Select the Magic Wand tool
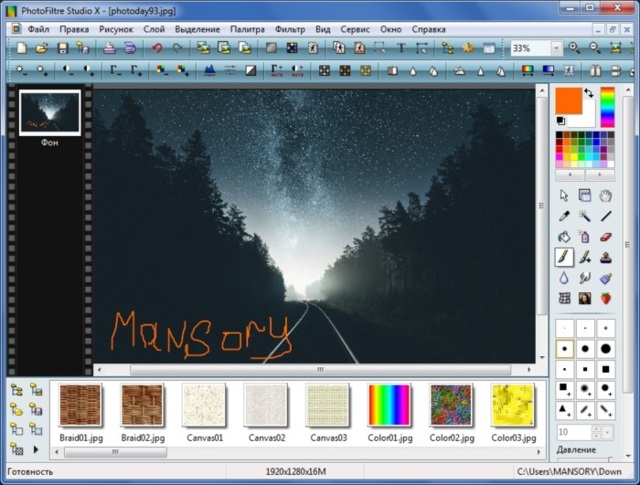 [x=584, y=216]
